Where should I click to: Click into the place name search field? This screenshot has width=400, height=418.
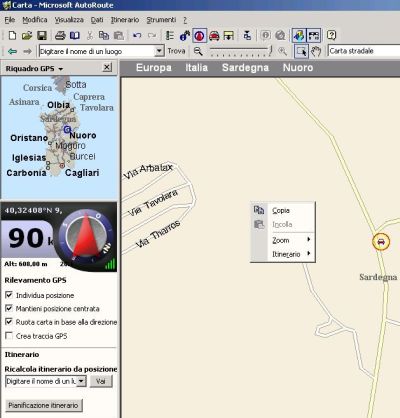97,51
